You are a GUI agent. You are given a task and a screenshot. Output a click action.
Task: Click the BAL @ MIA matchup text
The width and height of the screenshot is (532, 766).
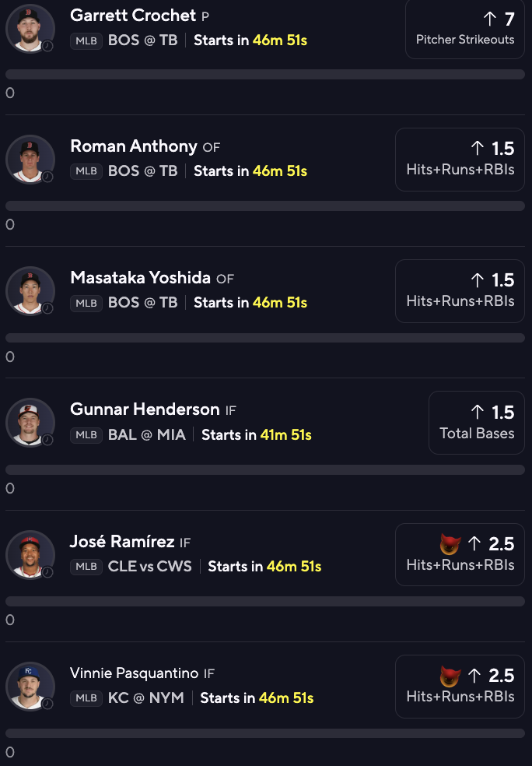click(147, 435)
